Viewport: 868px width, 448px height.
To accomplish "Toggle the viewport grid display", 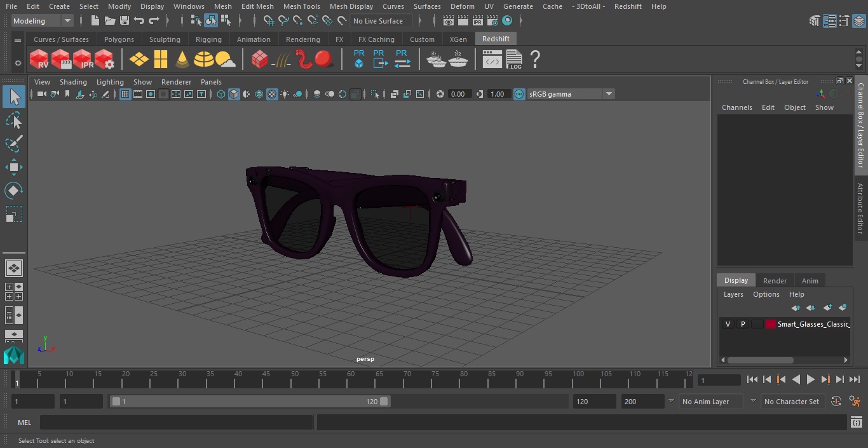I will point(125,94).
